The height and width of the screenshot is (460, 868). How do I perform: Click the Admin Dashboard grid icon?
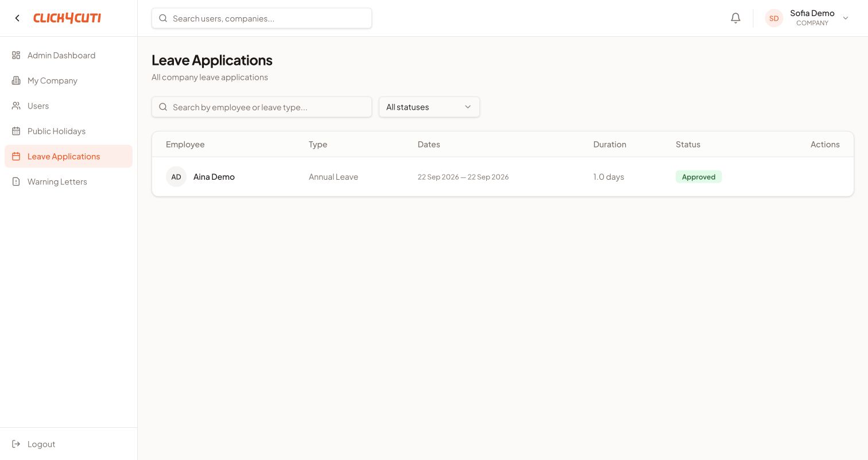pos(16,55)
